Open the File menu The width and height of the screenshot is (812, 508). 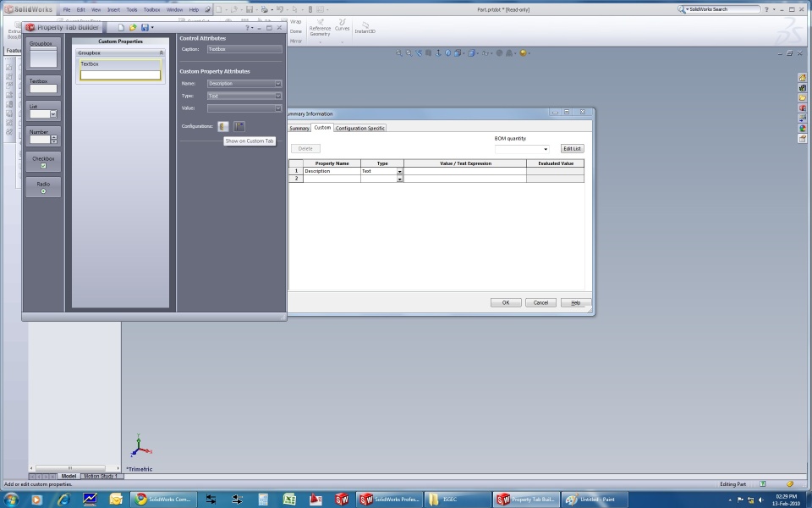tap(67, 10)
